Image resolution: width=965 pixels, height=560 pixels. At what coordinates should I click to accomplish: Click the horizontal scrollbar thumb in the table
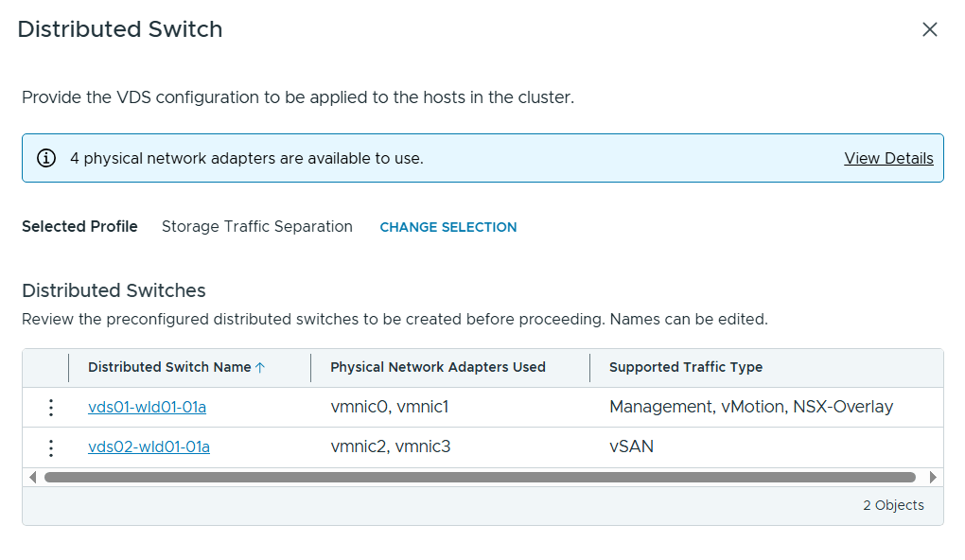coord(480,478)
